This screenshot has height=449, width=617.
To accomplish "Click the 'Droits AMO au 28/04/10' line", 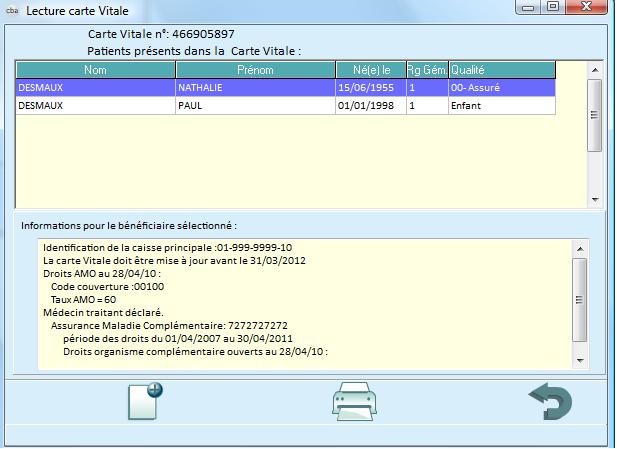I will point(102,273).
